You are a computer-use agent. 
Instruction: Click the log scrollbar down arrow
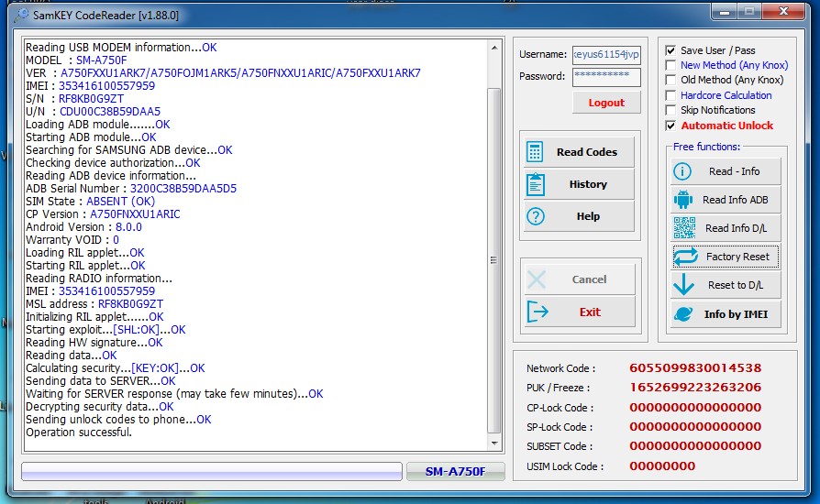494,444
